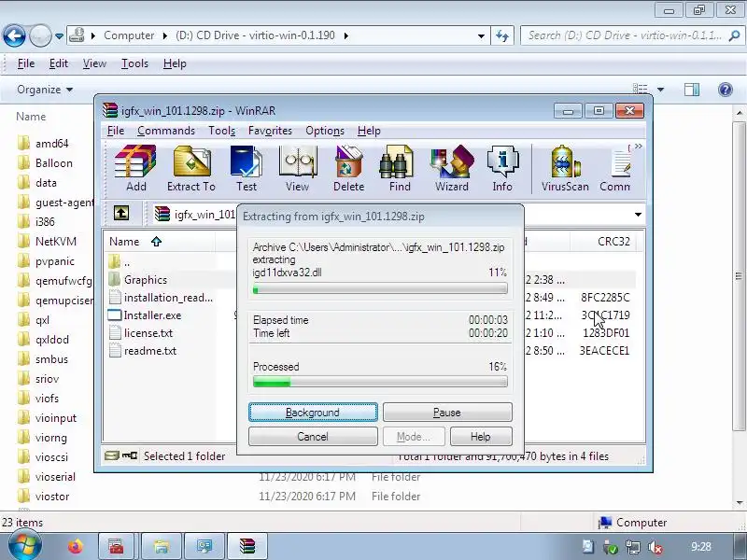The height and width of the screenshot is (560, 747).
Task: Open Firefox from the taskbar
Action: point(76,546)
